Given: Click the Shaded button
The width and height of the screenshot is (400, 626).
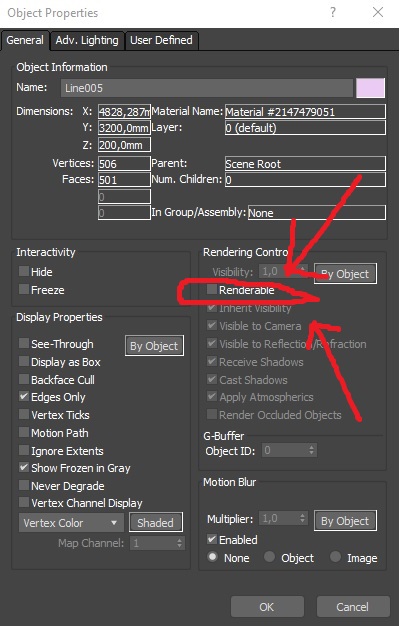Looking at the screenshot, I should [156, 523].
